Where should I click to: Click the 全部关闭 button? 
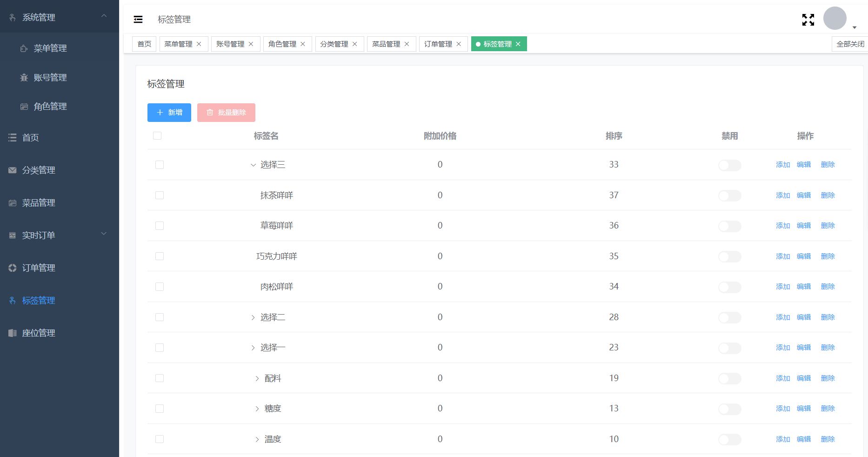(x=850, y=44)
